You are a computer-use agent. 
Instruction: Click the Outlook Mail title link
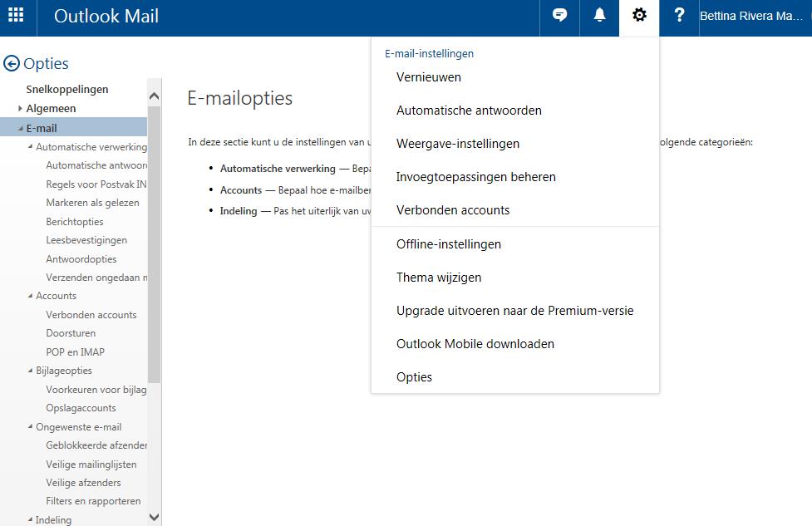(x=106, y=16)
